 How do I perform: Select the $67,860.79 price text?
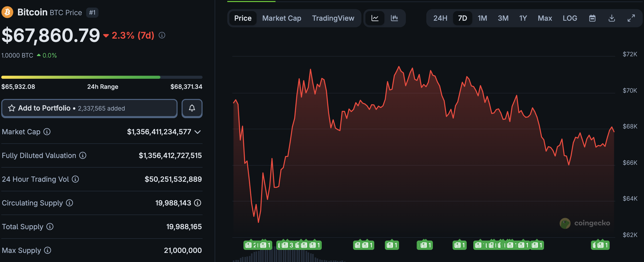coord(51,35)
